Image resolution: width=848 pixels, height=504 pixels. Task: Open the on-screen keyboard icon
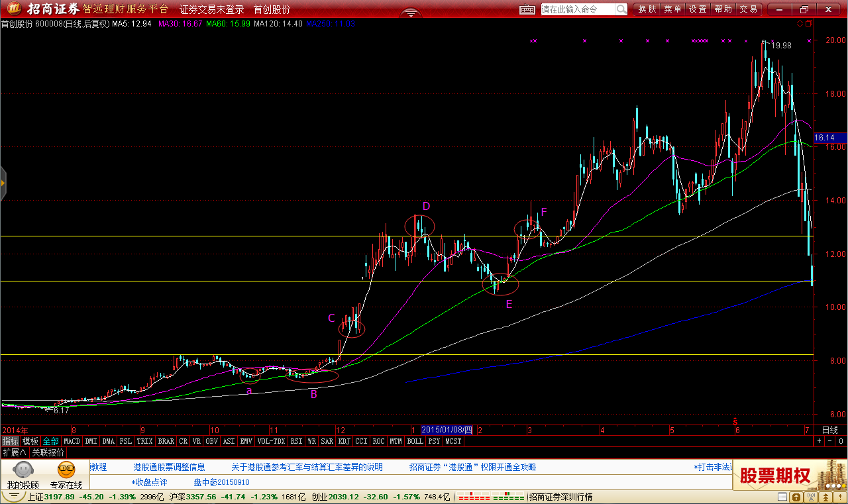(527, 9)
